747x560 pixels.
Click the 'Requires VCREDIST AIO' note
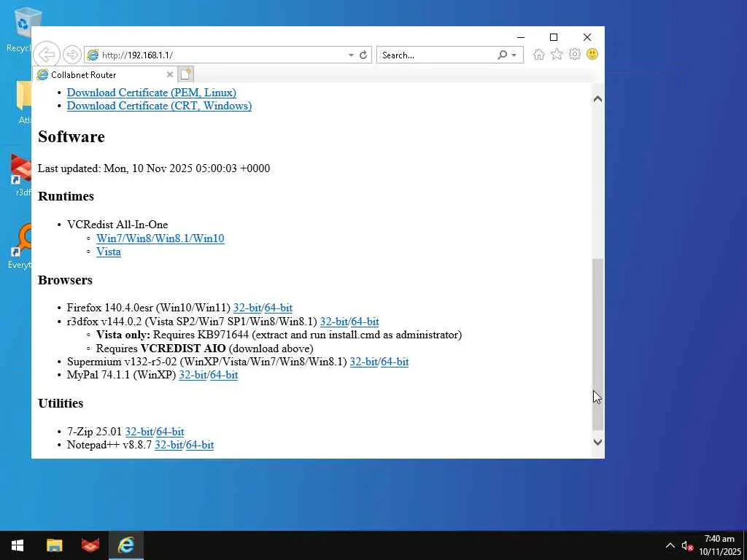(205, 348)
